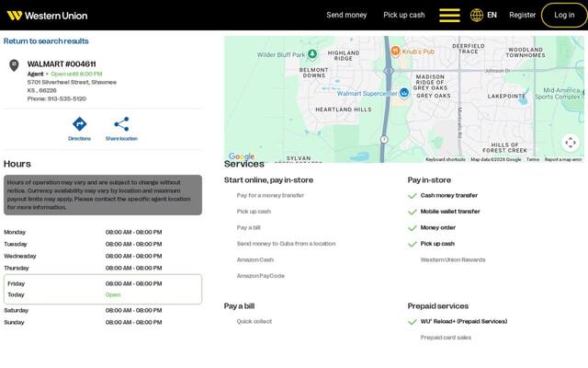Click the Google logo on the map
Viewport: 588px width, 368px height.
click(x=242, y=156)
